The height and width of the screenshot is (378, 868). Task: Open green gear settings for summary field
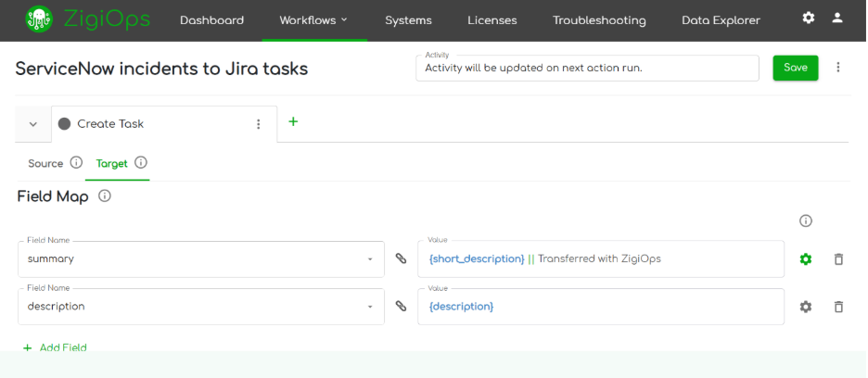point(806,258)
